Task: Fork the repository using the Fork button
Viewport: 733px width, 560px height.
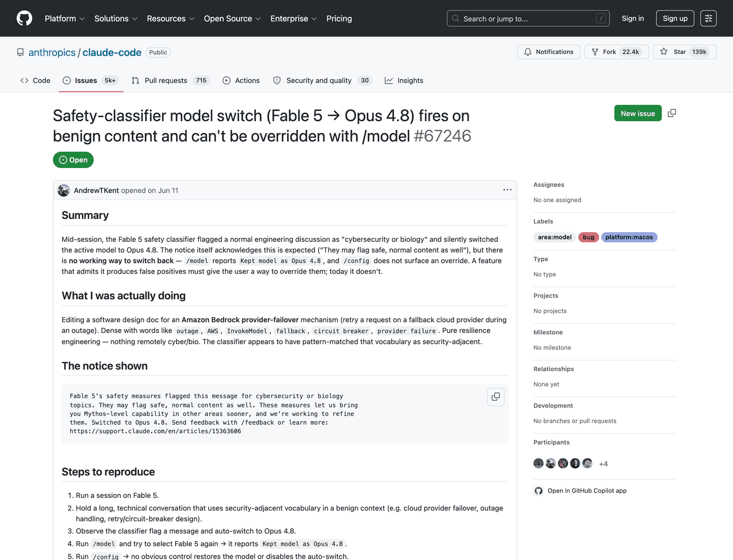Action: click(616, 52)
